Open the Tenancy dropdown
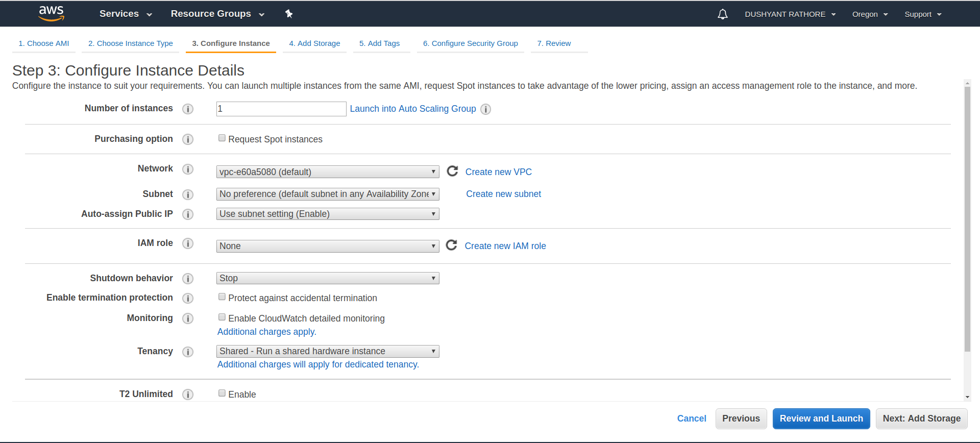Image resolution: width=980 pixels, height=443 pixels. pyautogui.click(x=328, y=351)
